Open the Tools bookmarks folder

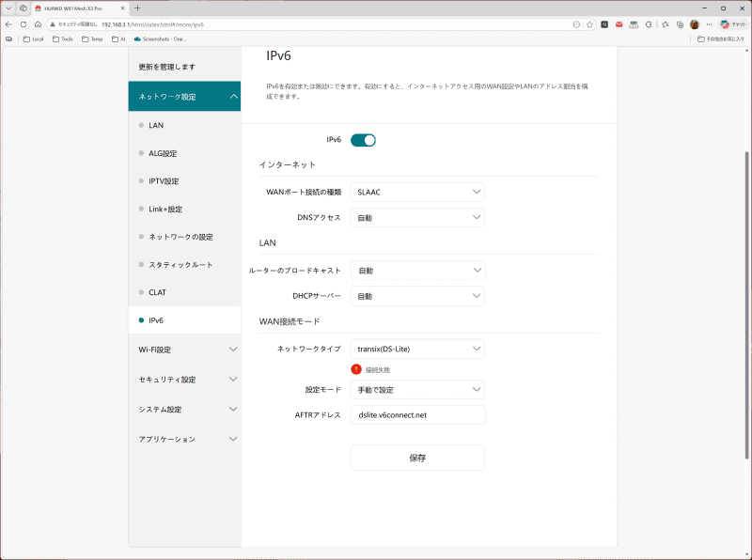(62, 39)
